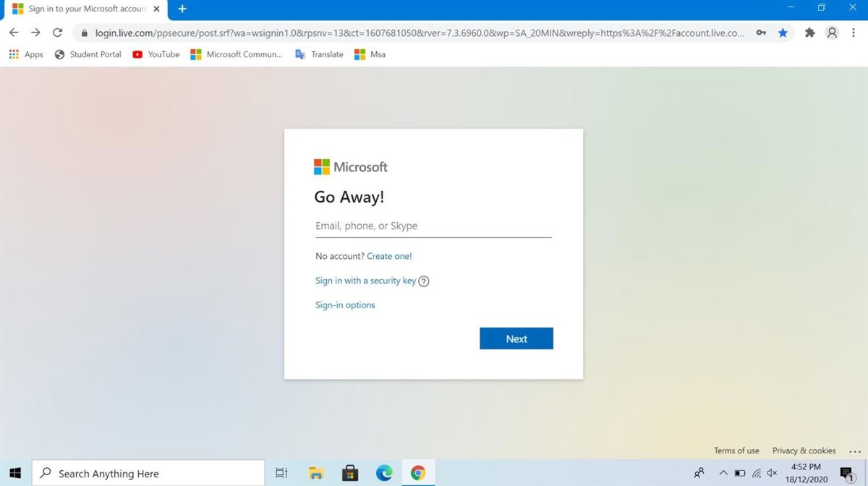Open Microsoft Store from the taskbar
Screen dimensions: 868x486
pos(350,474)
